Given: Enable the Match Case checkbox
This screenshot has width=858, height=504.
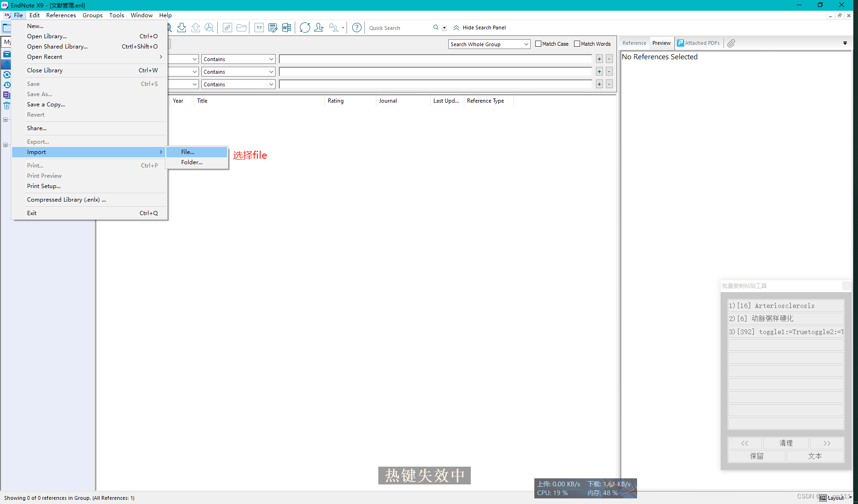Looking at the screenshot, I should click(x=538, y=44).
